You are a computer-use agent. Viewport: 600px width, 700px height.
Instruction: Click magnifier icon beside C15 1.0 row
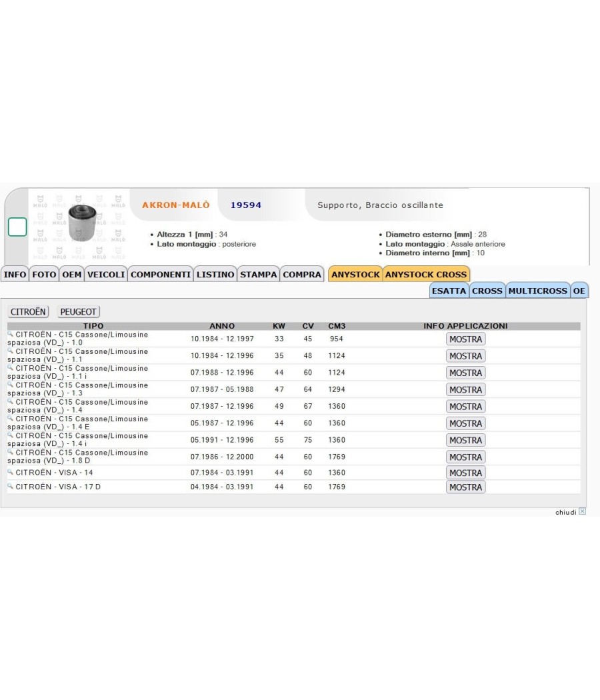pyautogui.click(x=10, y=334)
